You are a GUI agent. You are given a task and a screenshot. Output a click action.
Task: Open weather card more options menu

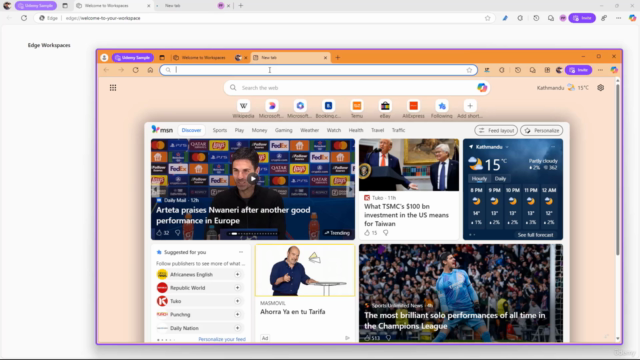coord(553,147)
